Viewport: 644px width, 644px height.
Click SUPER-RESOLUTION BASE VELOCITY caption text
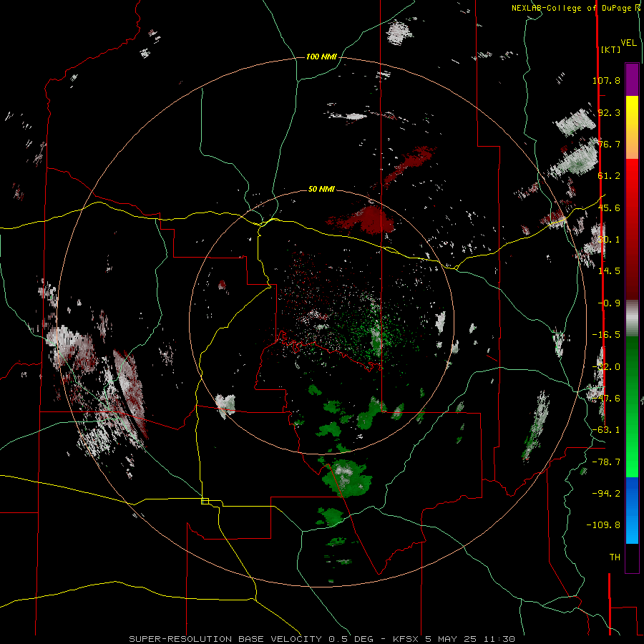pyautogui.click(x=225, y=639)
